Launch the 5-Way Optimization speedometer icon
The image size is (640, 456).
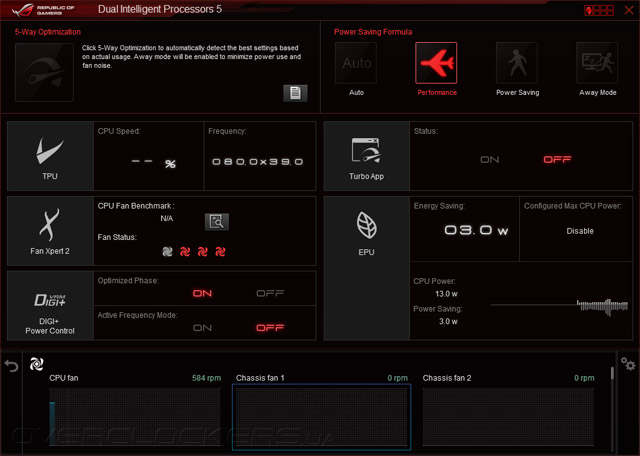click(44, 72)
